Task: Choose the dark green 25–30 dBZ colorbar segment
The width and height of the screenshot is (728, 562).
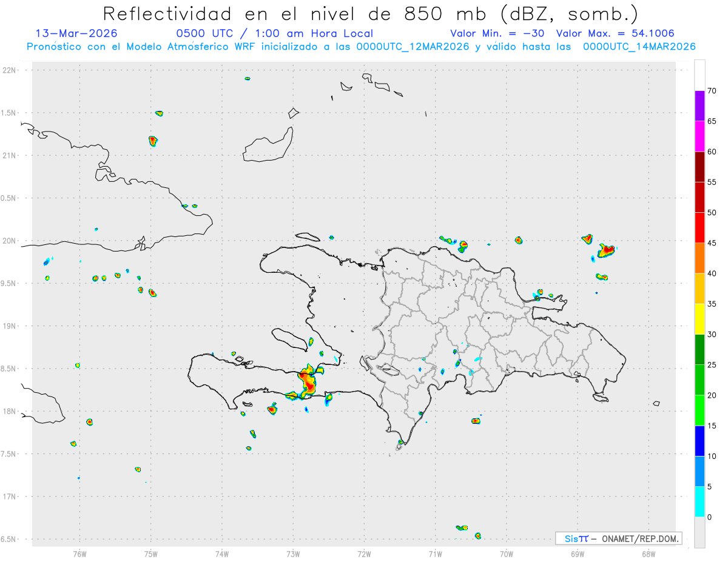Action: tap(699, 350)
